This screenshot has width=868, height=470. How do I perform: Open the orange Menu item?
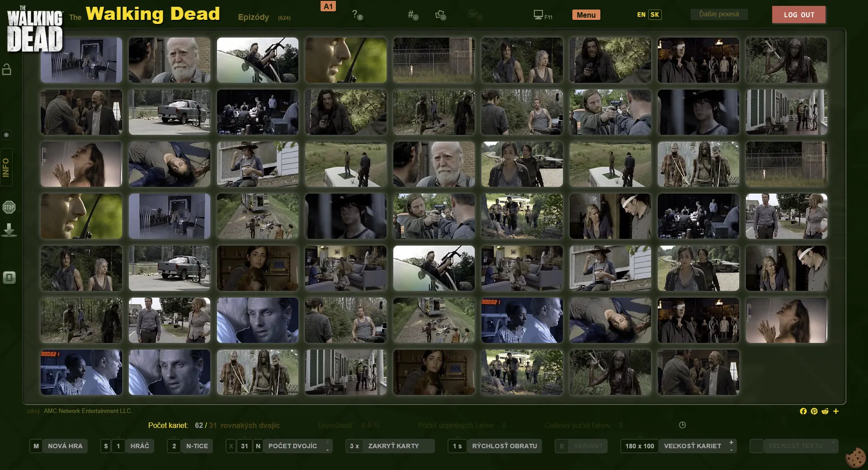tap(586, 15)
